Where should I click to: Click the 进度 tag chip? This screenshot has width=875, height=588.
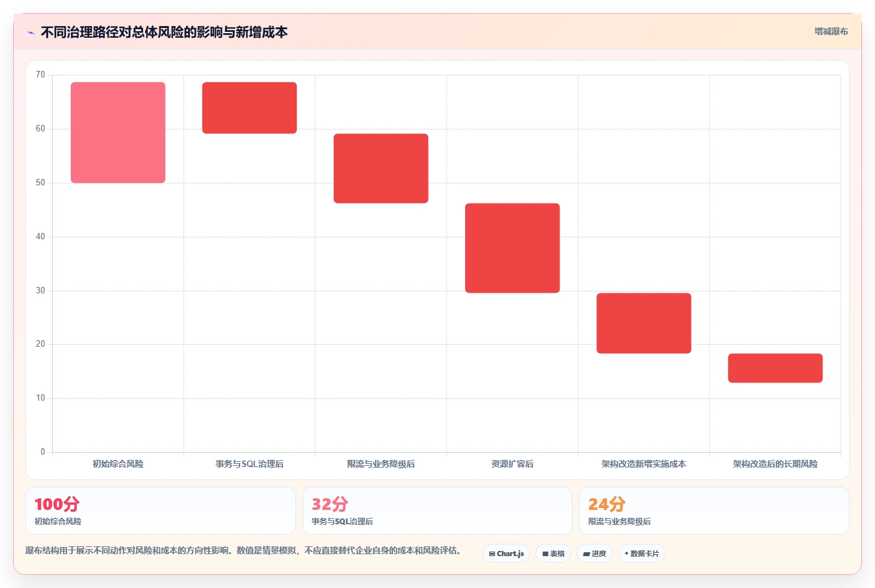595,554
